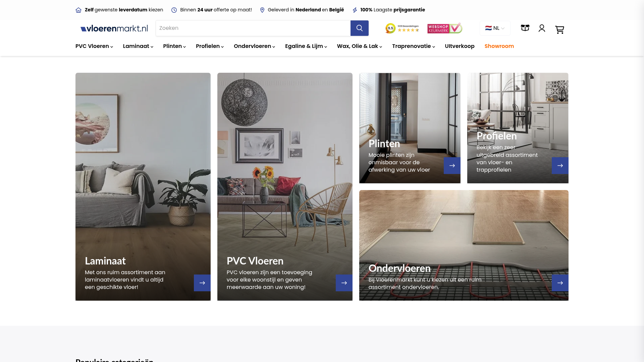Screen dimensions: 644x362
Task: Click the arrow on the Plinten card
Action: (452, 166)
